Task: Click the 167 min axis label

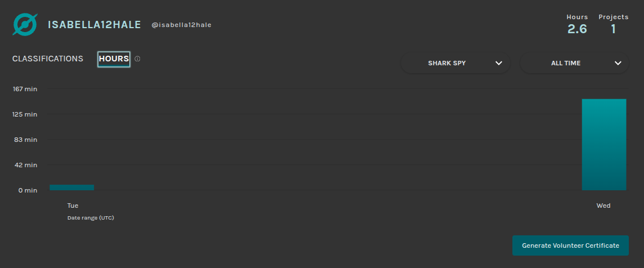Action: [x=25, y=89]
